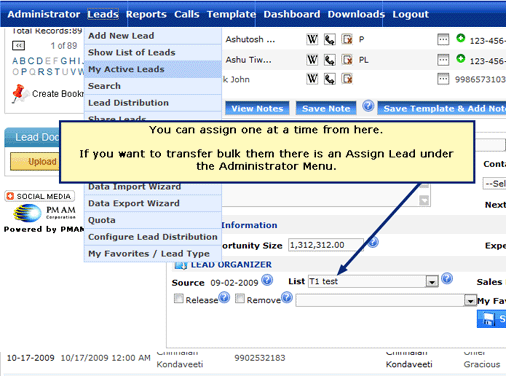Screen dimensions: 506x376
Task: Click delete document icon in Ashu Tiw row
Action: (347, 60)
